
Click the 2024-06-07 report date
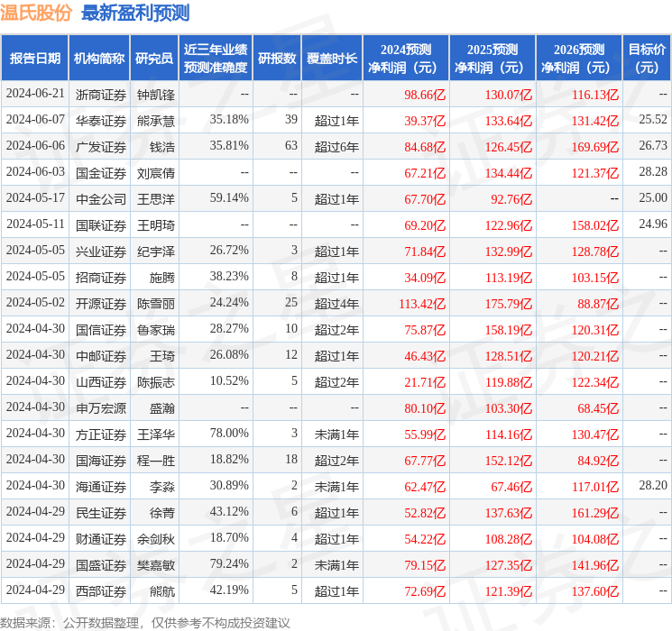click(x=35, y=119)
